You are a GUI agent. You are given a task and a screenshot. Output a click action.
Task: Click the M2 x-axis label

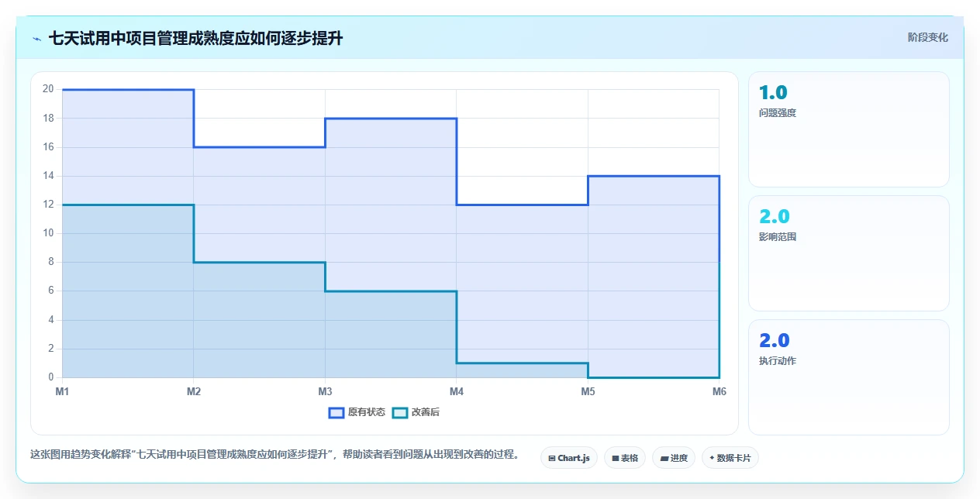194,392
